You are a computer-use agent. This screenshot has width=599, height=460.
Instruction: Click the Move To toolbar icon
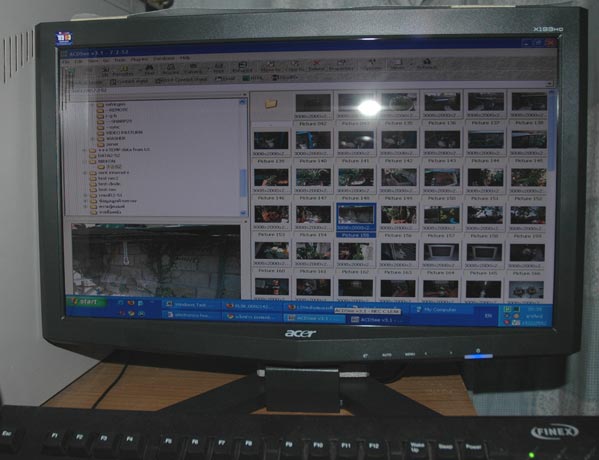[270, 66]
